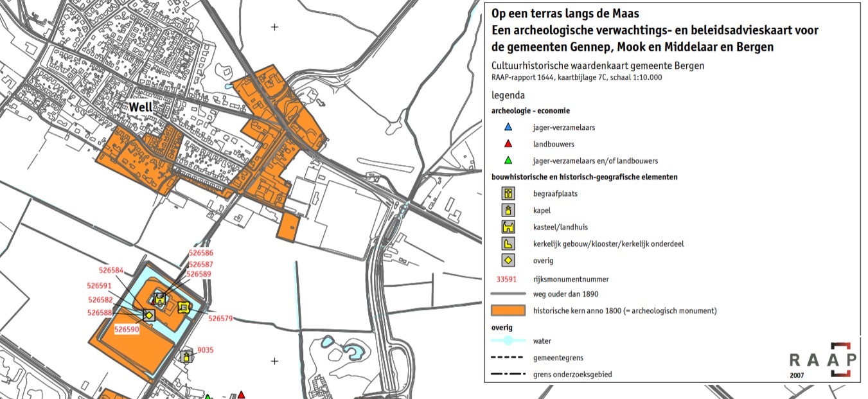Image resolution: width=868 pixels, height=399 pixels.
Task: Click 'Cultuurhistorische waardenkaart gemeente Bergen' subtitle
Action: click(x=598, y=66)
